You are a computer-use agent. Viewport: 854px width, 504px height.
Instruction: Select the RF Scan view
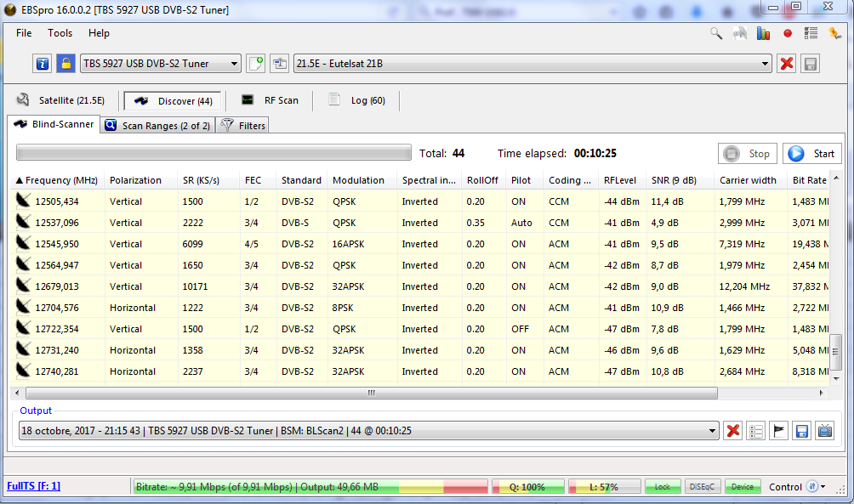[x=270, y=100]
